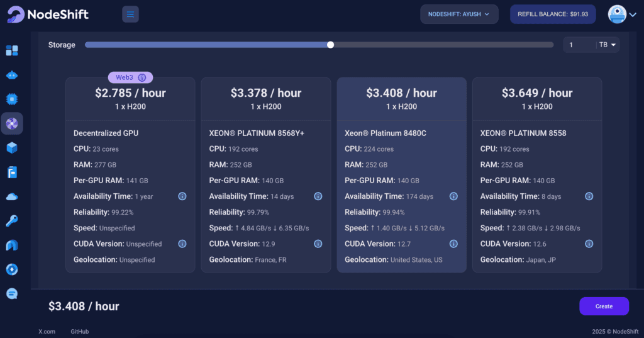Open the chip processor icon in sidebar
644x338 pixels.
pyautogui.click(x=12, y=99)
